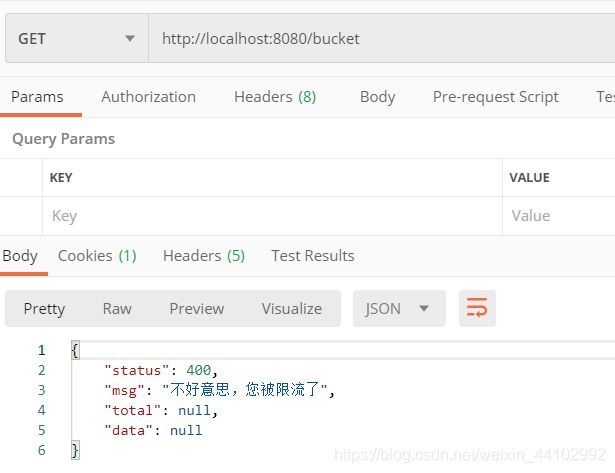Select the Raw response view

pyautogui.click(x=117, y=309)
